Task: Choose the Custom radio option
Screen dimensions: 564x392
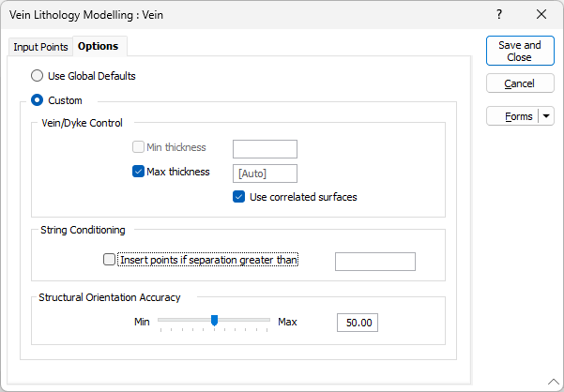Action: [x=38, y=100]
